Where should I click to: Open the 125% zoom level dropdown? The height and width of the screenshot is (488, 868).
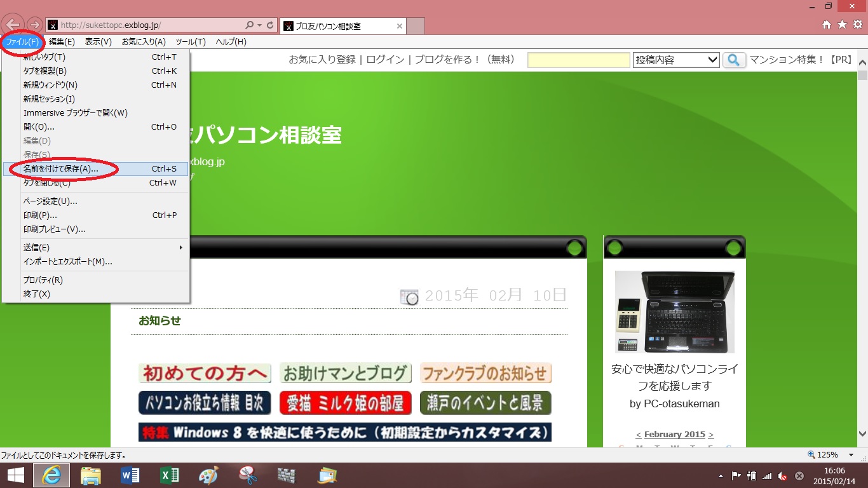tap(851, 455)
